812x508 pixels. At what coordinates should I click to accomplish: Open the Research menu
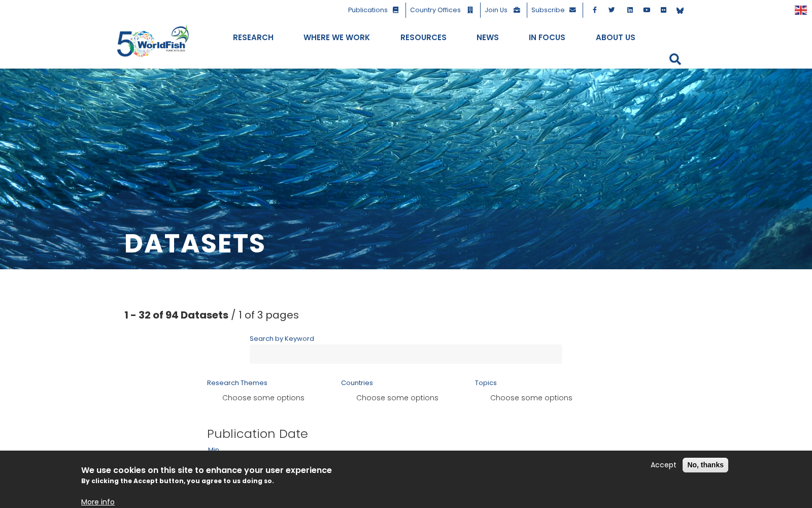[x=253, y=38]
